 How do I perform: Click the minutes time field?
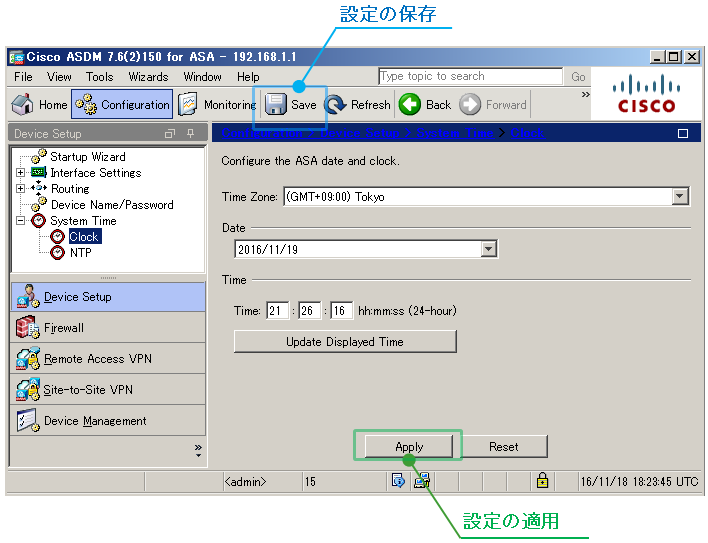[x=309, y=311]
